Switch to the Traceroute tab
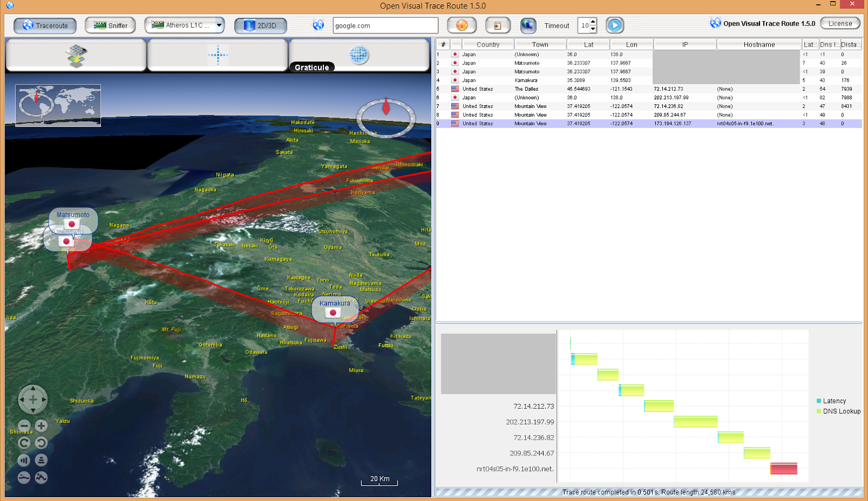868x501 pixels. click(x=45, y=25)
